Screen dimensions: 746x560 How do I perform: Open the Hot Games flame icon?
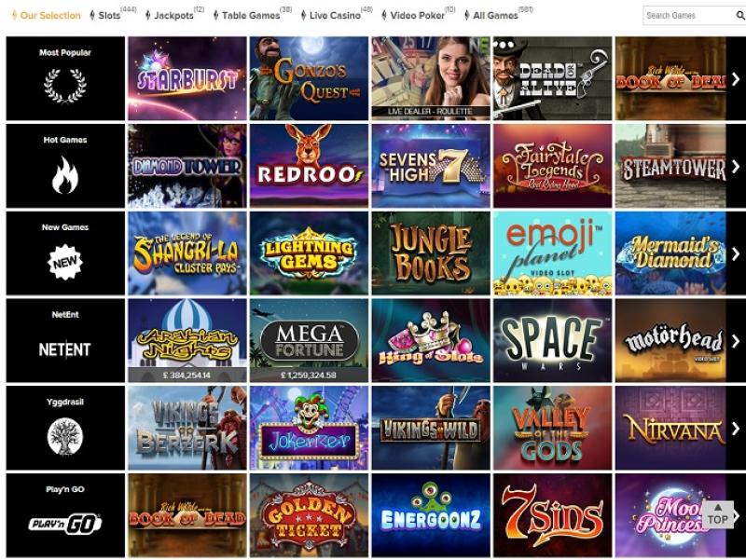tap(65, 175)
